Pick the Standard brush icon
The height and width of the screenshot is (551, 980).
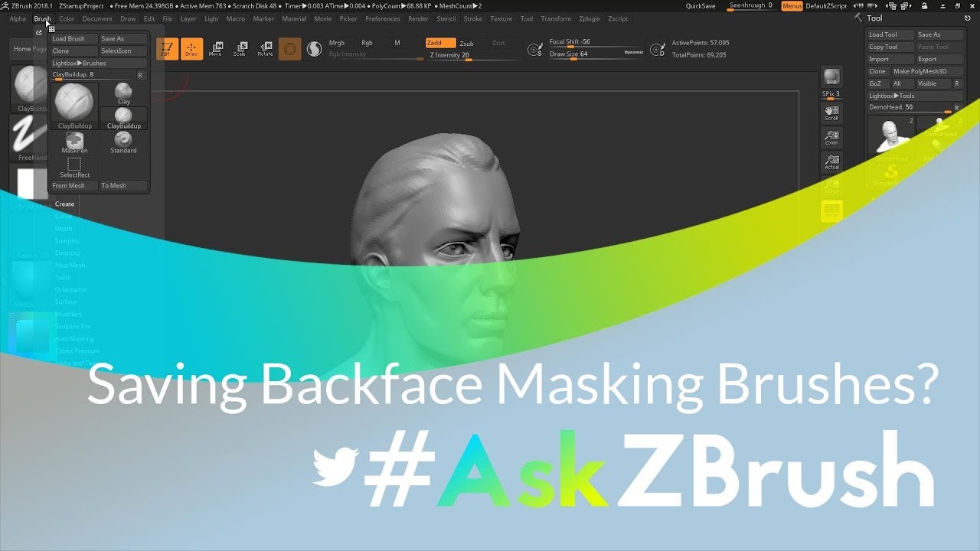tap(123, 142)
